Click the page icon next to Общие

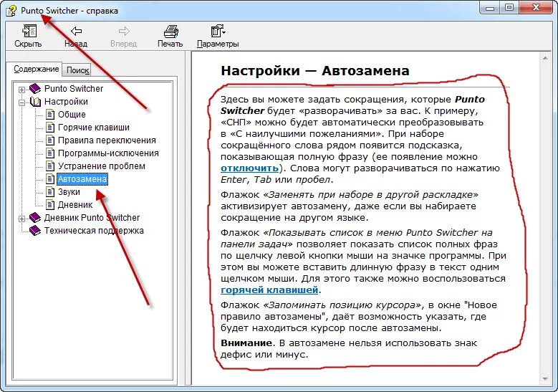pyautogui.click(x=50, y=114)
